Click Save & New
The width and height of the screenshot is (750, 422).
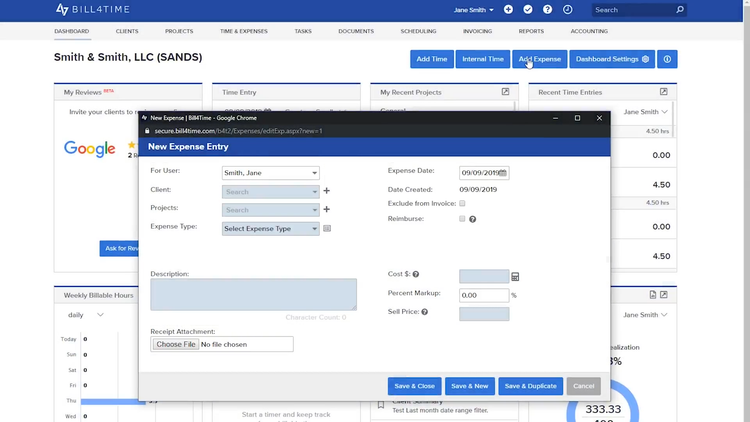tap(470, 386)
